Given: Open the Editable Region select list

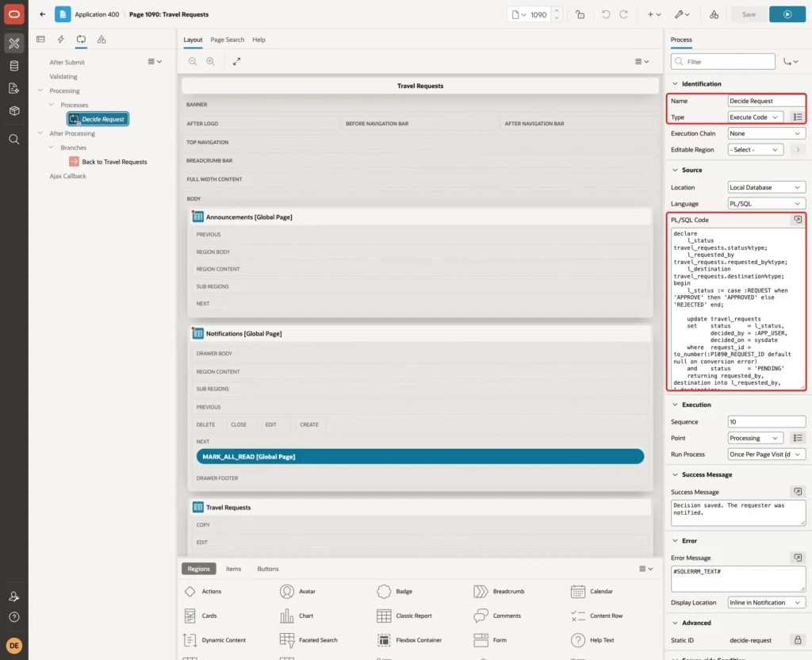Looking at the screenshot, I should 755,150.
